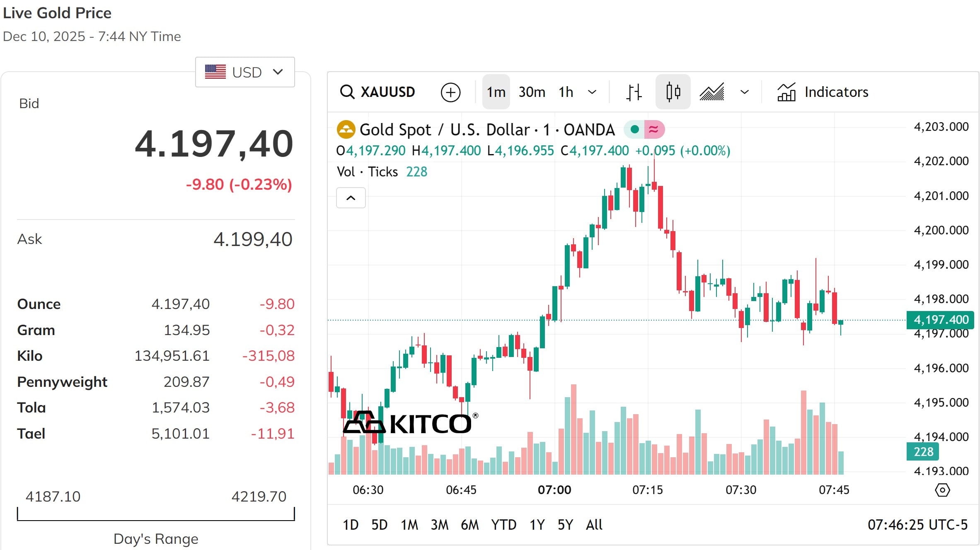
Task: Open the symbol search magnifier
Action: pos(347,92)
